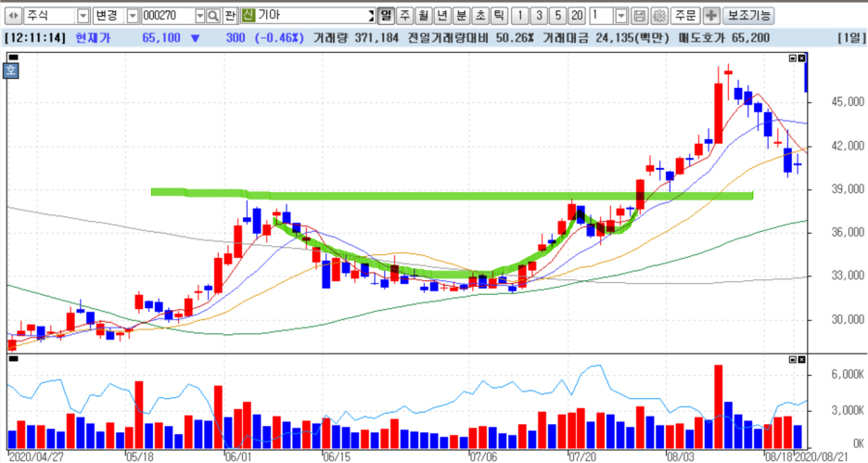Click the 30,000 price axis label
The image size is (868, 463).
(x=848, y=319)
